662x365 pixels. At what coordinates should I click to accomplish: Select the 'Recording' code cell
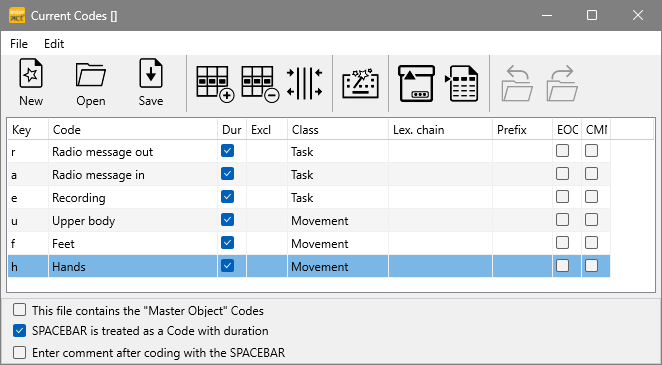point(133,197)
